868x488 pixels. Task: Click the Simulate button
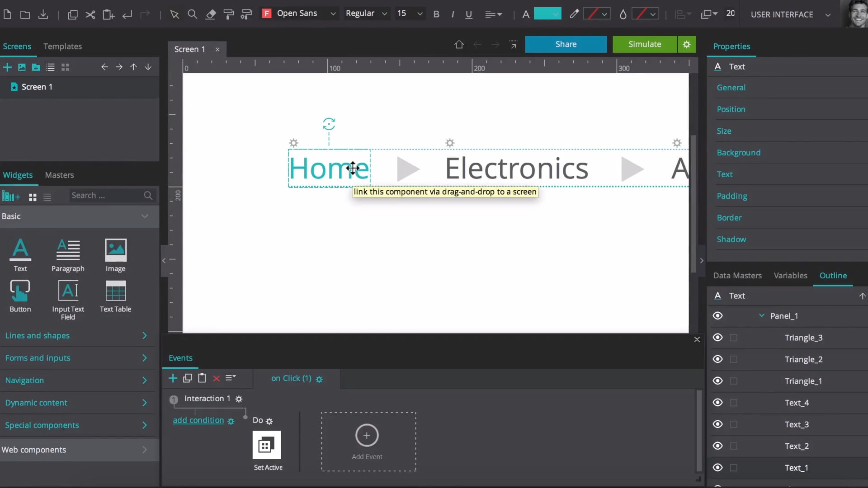[x=645, y=44]
